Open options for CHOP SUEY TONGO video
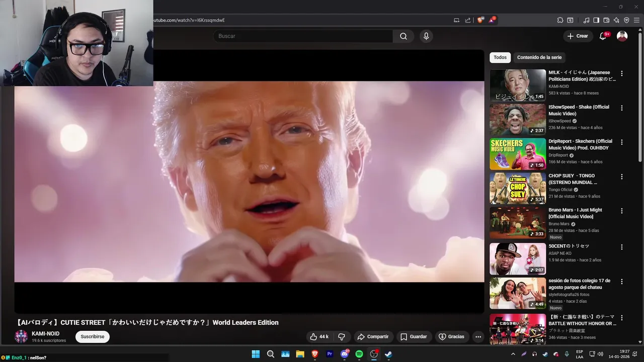 point(621,176)
